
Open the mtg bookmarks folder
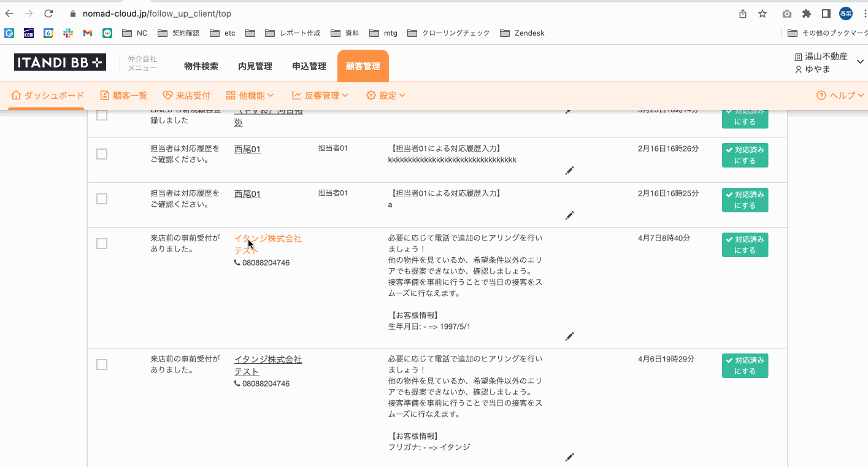pyautogui.click(x=383, y=33)
